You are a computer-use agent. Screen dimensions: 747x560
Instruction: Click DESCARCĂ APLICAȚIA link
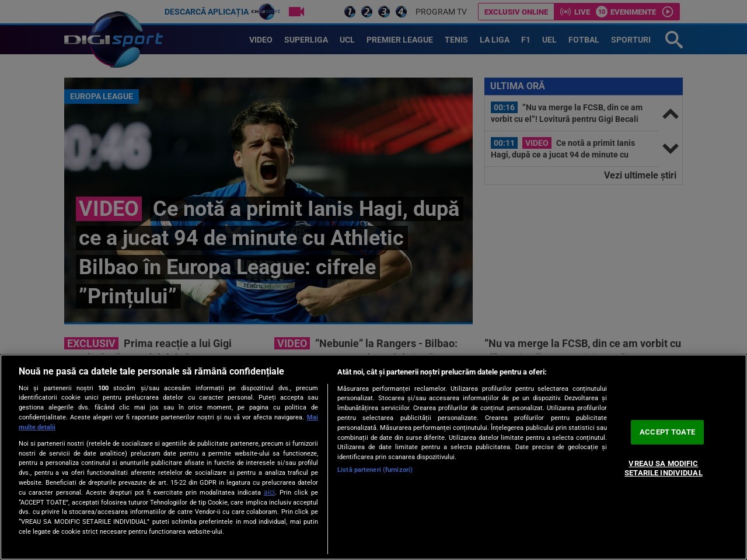(x=207, y=12)
